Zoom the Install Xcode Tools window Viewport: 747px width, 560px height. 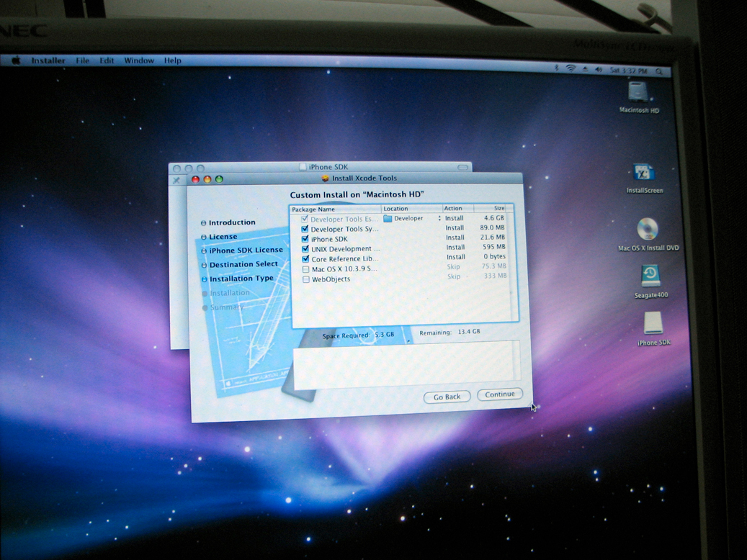[x=219, y=179]
